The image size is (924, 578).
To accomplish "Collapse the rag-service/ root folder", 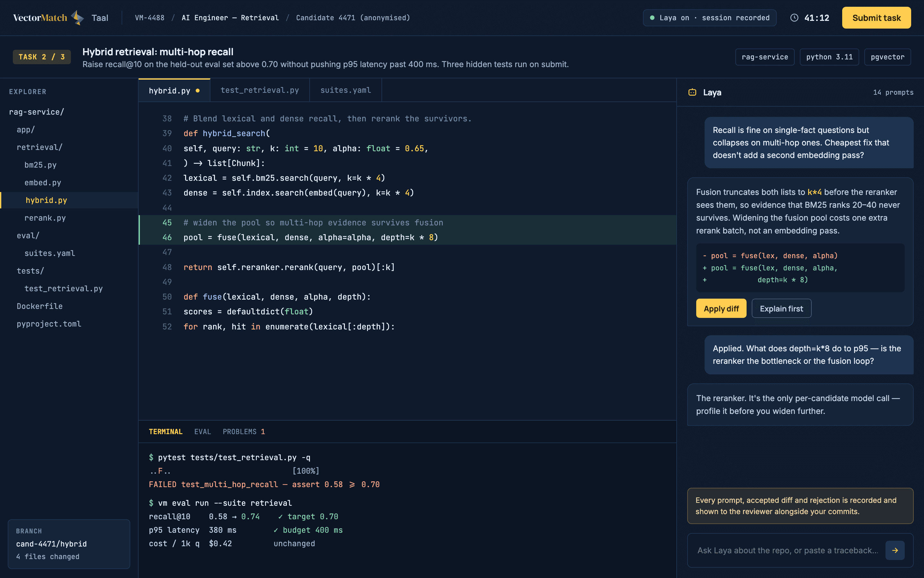I will coord(36,112).
